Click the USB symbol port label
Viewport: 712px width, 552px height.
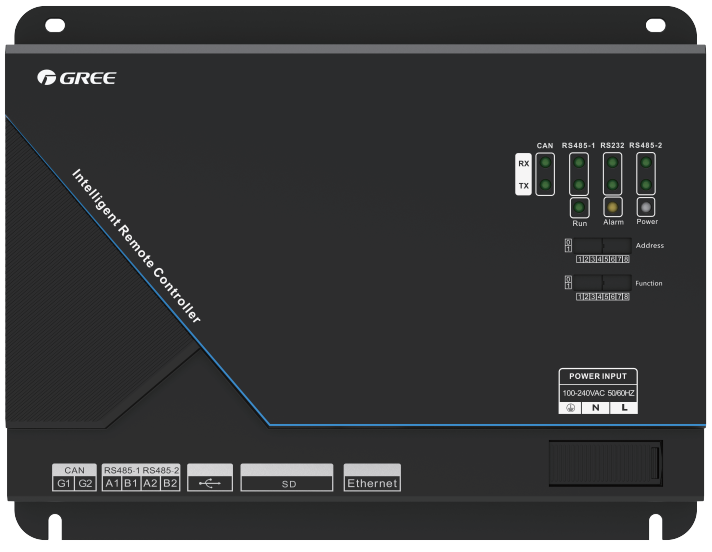tap(209, 484)
